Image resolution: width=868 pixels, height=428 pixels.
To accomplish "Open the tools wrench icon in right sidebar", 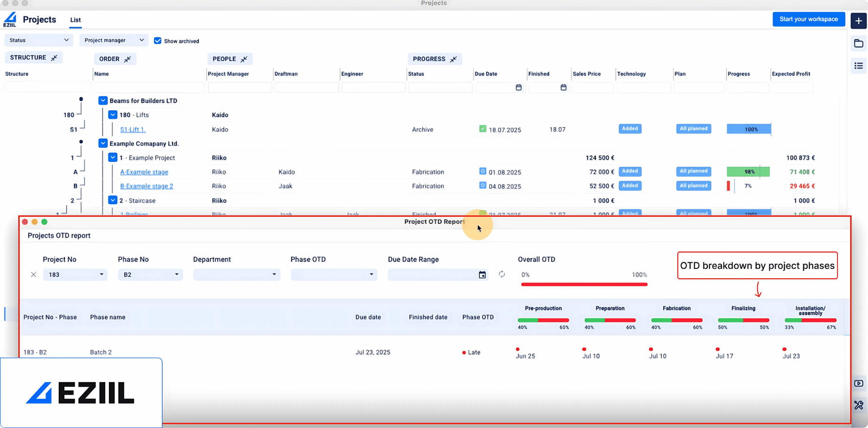I will pos(859,405).
